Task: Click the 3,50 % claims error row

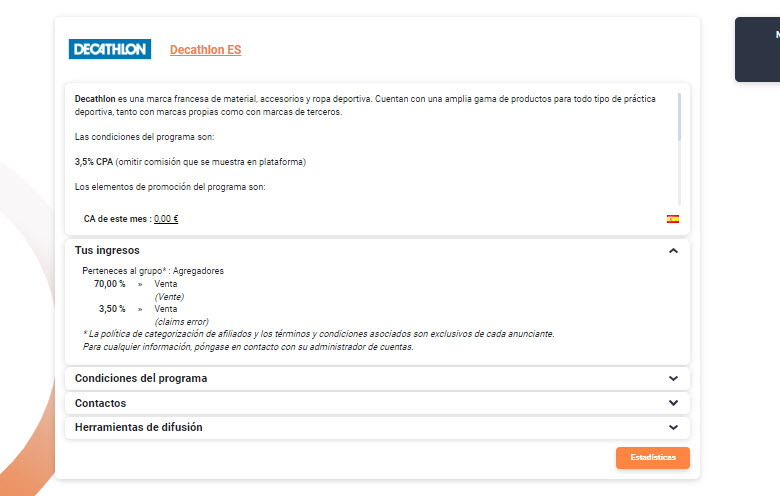Action: pyautogui.click(x=153, y=315)
